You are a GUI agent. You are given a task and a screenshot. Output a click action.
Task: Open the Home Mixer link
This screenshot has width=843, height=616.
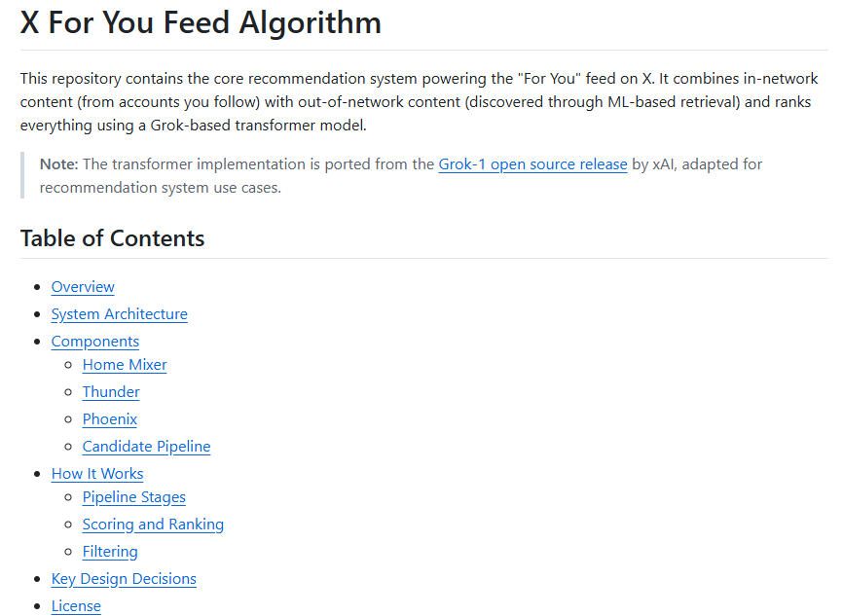click(125, 365)
